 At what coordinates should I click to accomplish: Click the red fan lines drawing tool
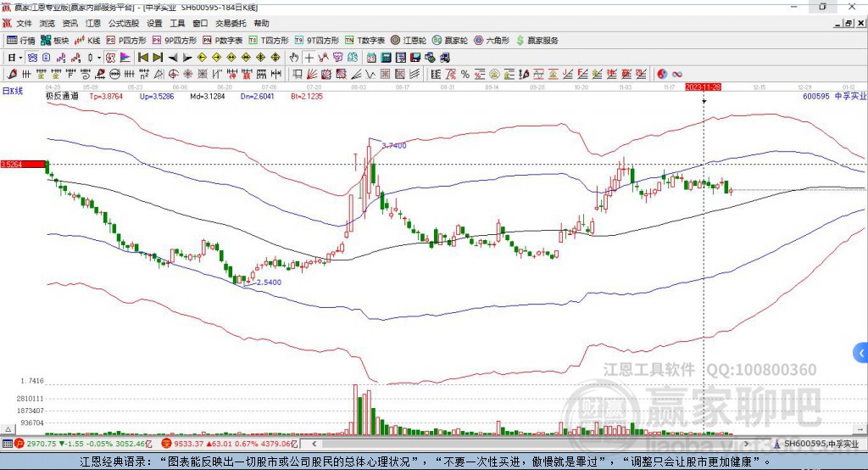[312, 75]
